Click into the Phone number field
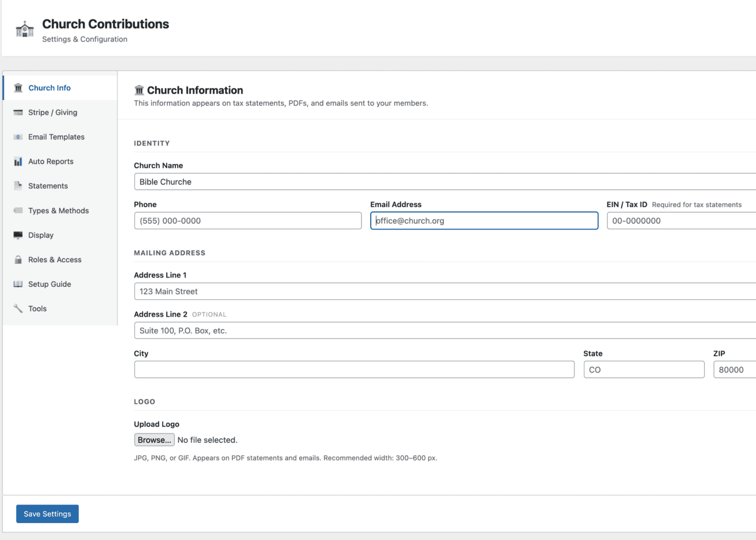 (x=248, y=221)
